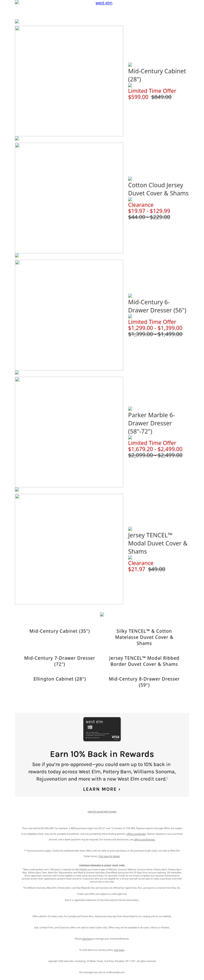
Task: Open the Mid-Century Cabinet (28") product image
Action: [69, 81]
